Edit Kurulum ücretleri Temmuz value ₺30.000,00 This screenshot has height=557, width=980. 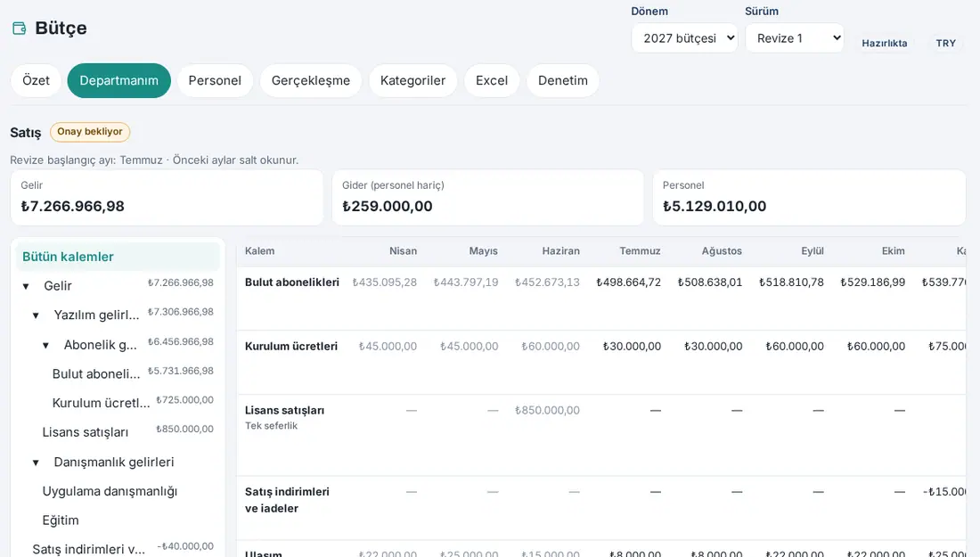point(632,347)
